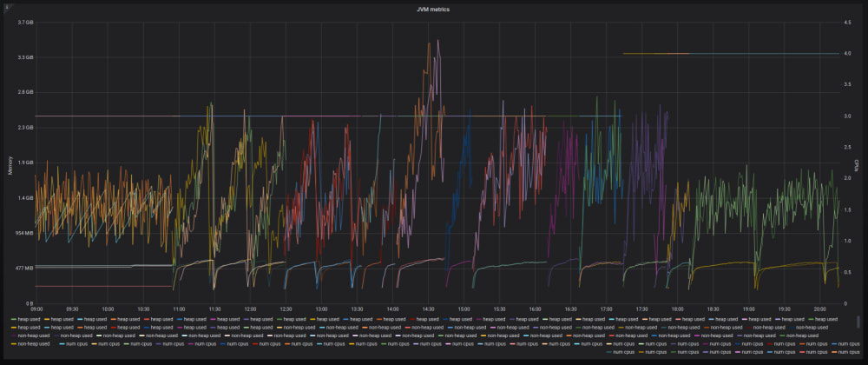Click the 14:00 time axis label
The image size is (868, 365).
[x=392, y=309]
